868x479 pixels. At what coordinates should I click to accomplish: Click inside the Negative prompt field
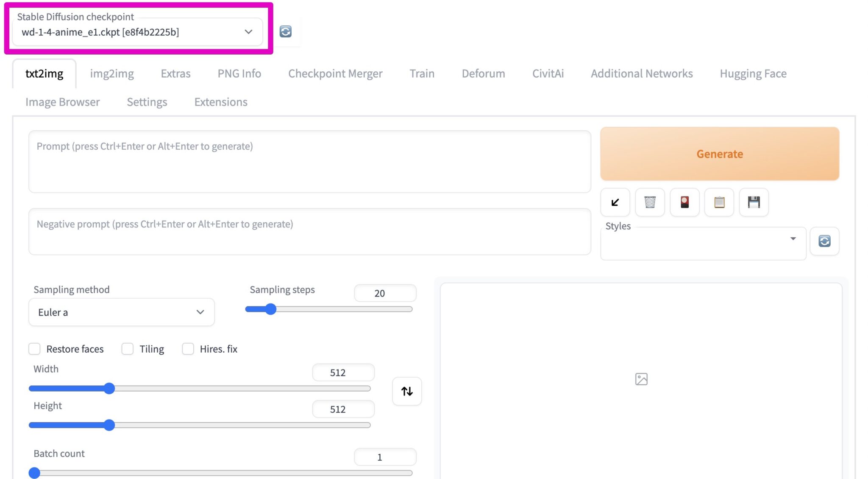pos(309,232)
